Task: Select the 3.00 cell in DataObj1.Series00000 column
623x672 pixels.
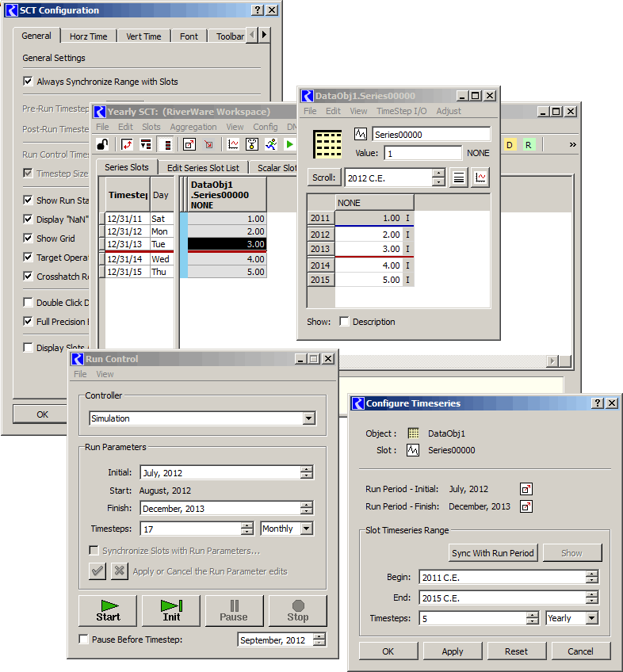Action: [x=227, y=244]
